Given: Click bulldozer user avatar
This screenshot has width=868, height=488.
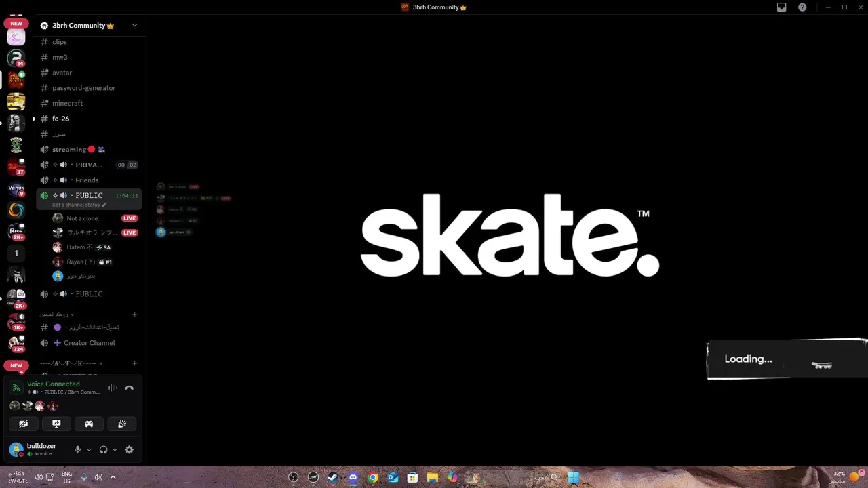Looking at the screenshot, I should point(16,449).
